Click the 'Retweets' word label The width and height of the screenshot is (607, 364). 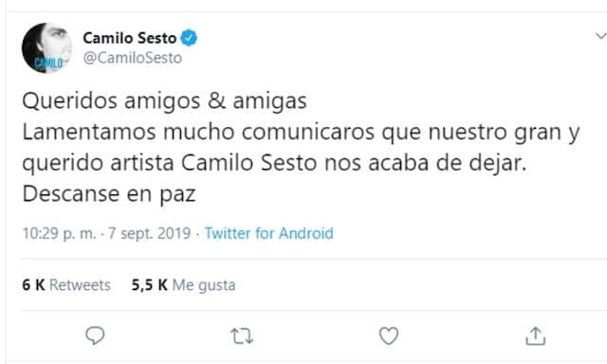click(80, 285)
